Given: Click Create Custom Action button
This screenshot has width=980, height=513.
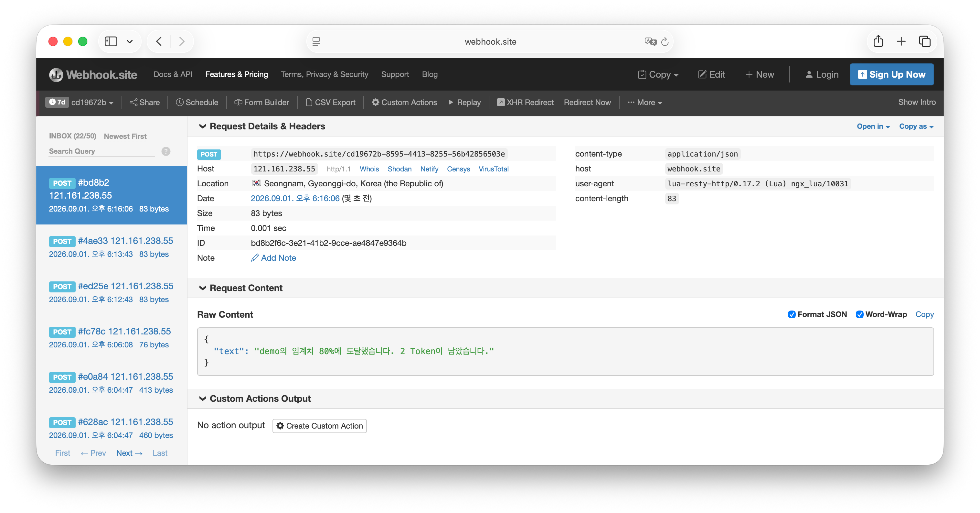Looking at the screenshot, I should coord(320,426).
